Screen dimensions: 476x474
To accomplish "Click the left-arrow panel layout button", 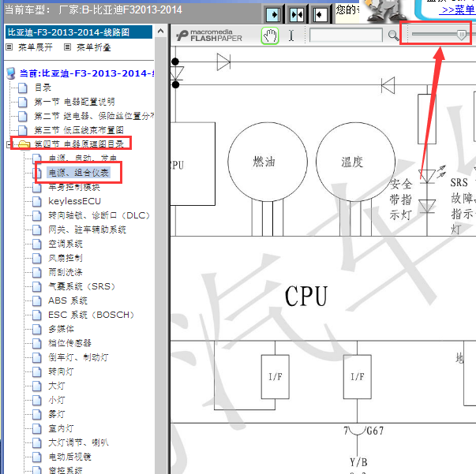I will pos(320,14).
